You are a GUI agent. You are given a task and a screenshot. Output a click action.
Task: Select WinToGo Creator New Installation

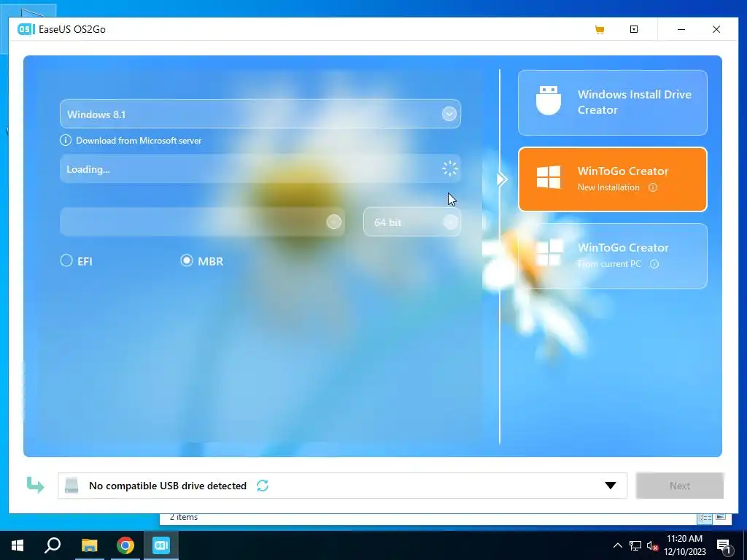click(613, 179)
